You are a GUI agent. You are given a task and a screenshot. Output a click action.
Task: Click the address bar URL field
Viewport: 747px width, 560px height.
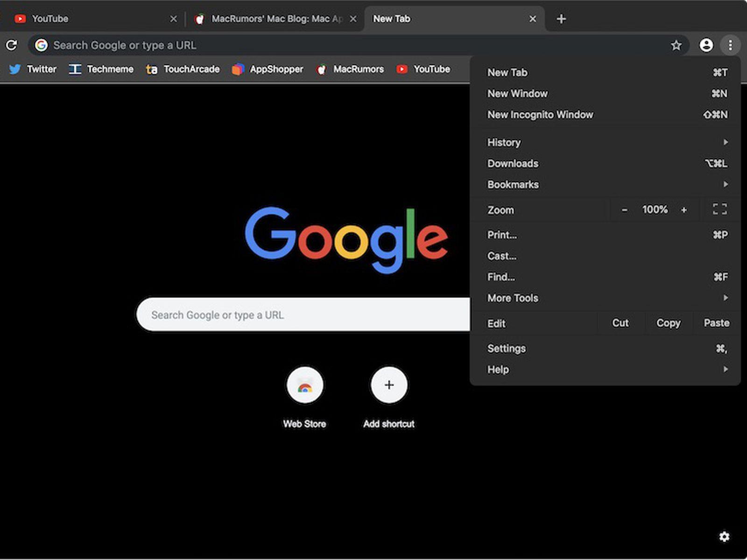[x=359, y=45]
